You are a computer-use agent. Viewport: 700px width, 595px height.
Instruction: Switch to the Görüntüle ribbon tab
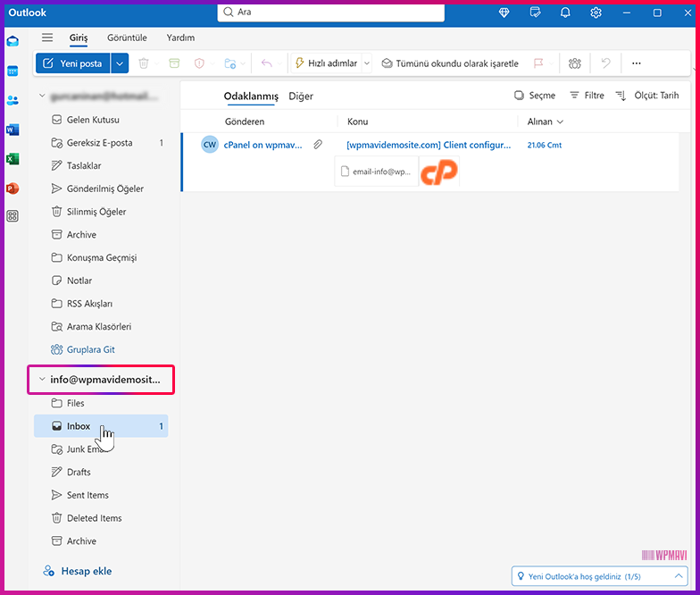pyautogui.click(x=127, y=38)
